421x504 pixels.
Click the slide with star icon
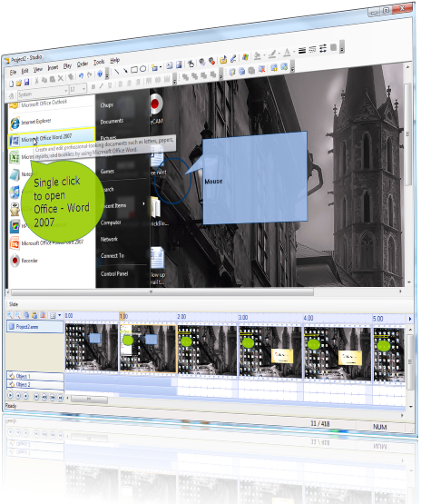pos(274,68)
